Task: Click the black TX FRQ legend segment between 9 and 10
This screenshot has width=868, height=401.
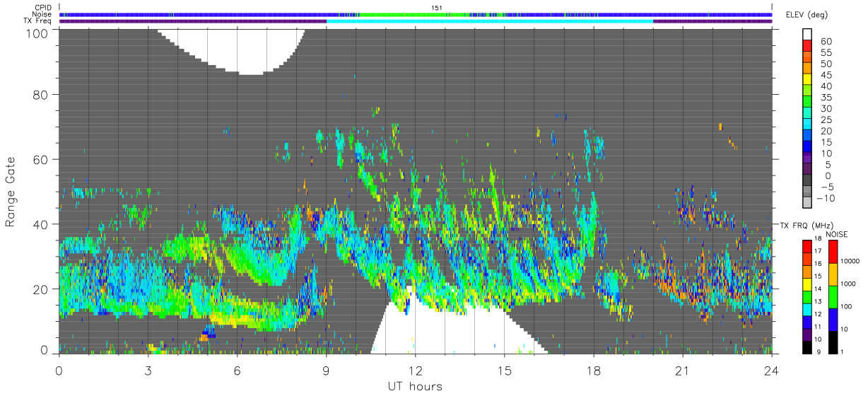Action: click(x=807, y=346)
